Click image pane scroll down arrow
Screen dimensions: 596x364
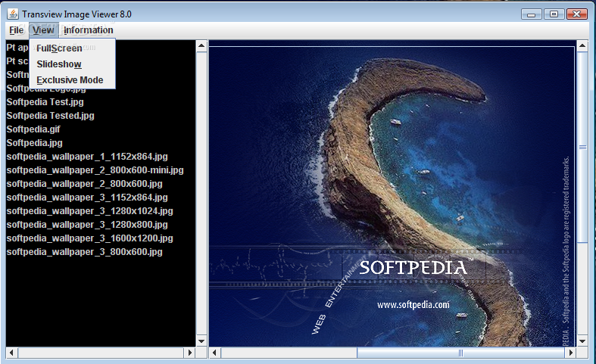pyautogui.click(x=582, y=341)
